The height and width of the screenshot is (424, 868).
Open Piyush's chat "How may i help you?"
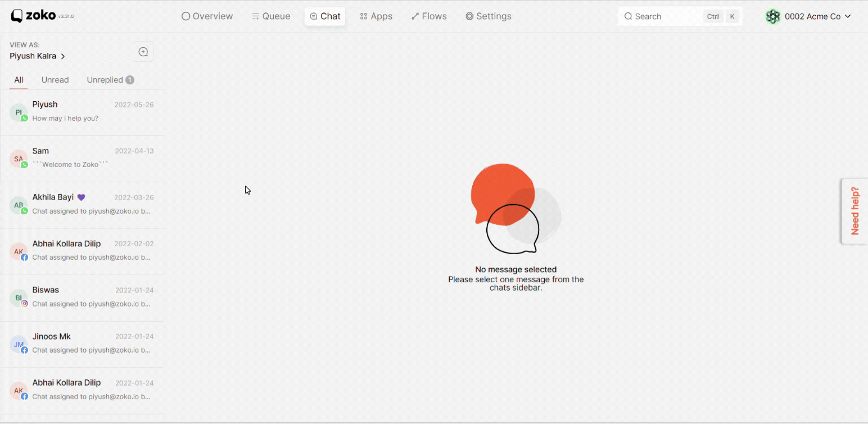tap(82, 112)
